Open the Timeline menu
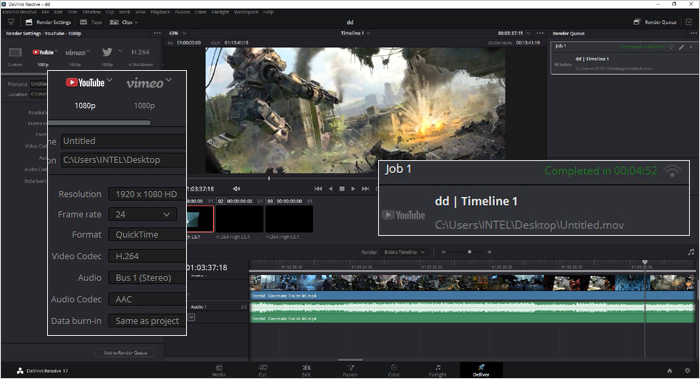 pyautogui.click(x=92, y=12)
